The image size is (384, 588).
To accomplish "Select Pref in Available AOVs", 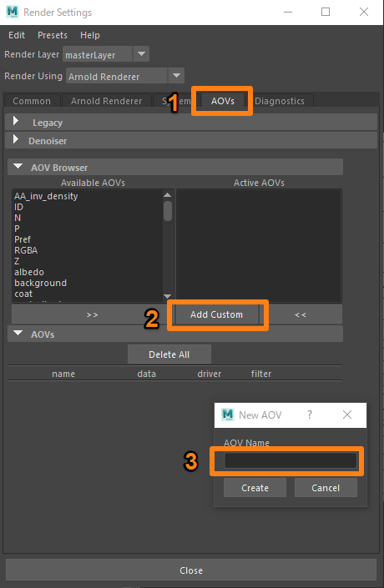I will point(23,239).
